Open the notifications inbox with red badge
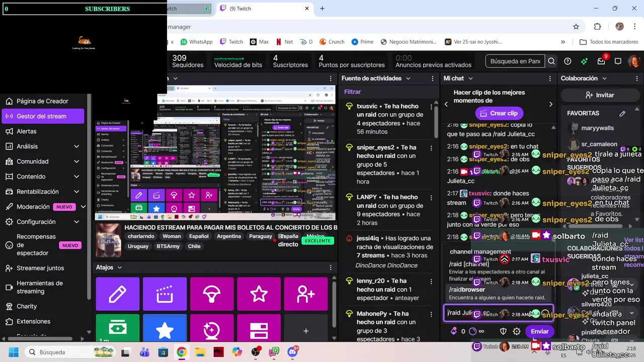The height and width of the screenshot is (362, 644). coord(601,61)
